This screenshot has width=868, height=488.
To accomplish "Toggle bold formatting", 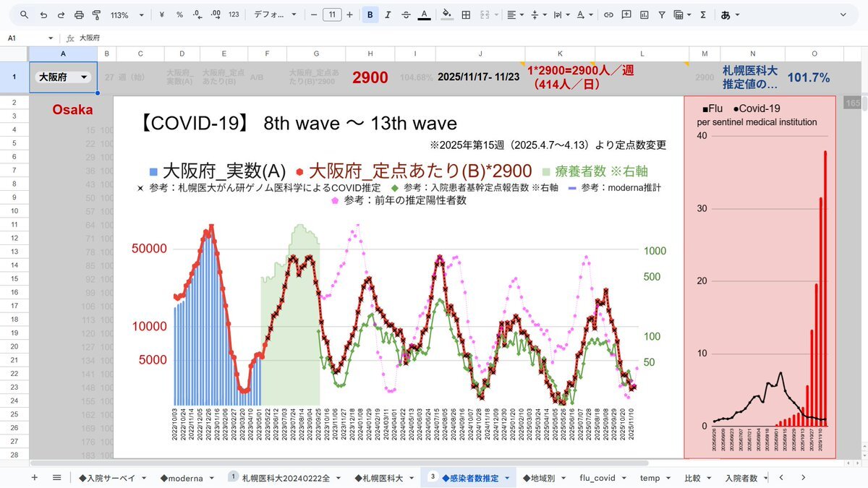I will pos(370,14).
